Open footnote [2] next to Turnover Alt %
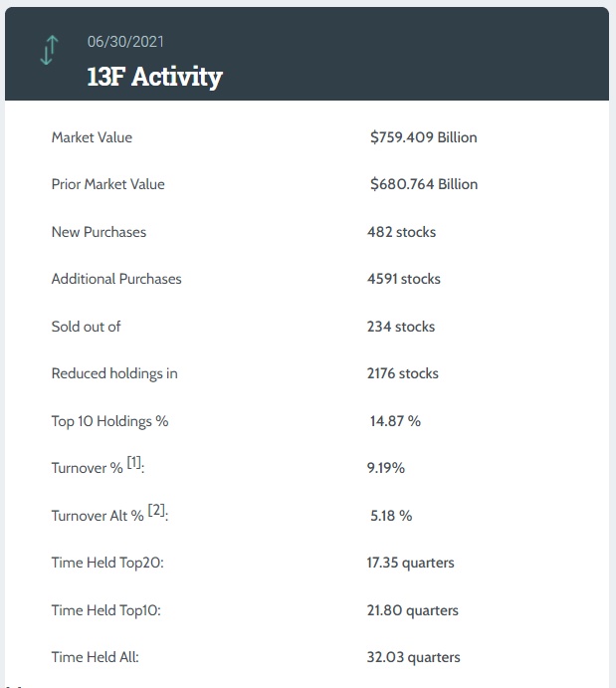 pyautogui.click(x=157, y=512)
